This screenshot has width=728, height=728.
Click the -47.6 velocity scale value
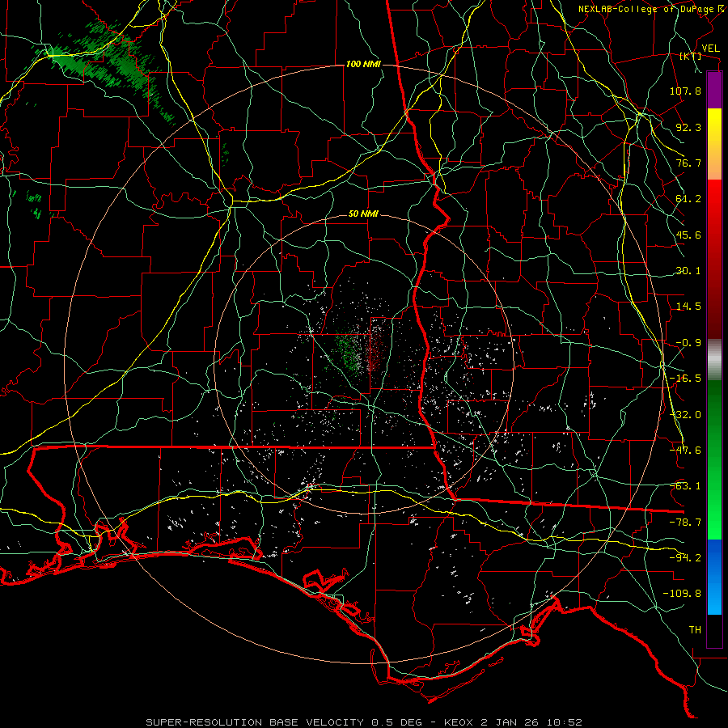click(x=685, y=451)
